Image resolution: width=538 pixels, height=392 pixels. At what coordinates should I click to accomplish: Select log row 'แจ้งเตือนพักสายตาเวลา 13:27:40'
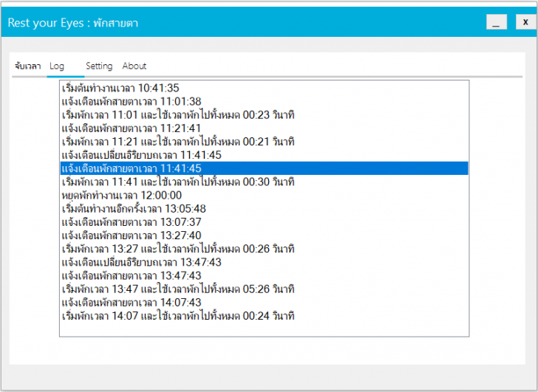265,235
